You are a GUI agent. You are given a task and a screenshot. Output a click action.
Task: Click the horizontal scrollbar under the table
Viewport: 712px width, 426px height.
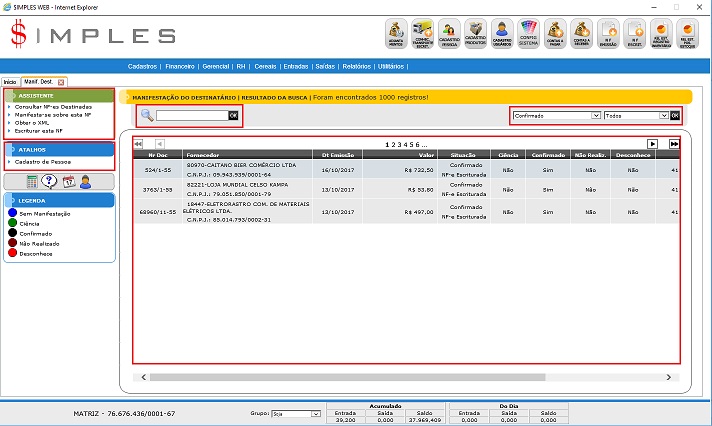click(x=400, y=377)
